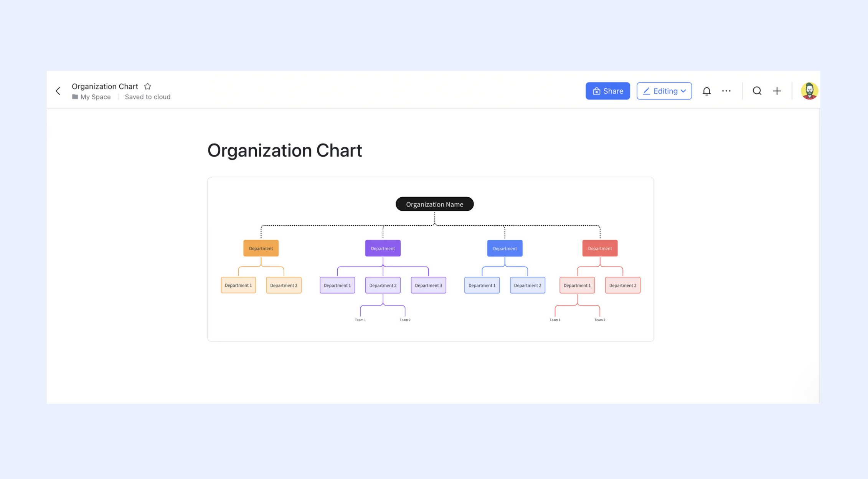Open the notifications bell
The height and width of the screenshot is (479, 868).
coord(706,91)
